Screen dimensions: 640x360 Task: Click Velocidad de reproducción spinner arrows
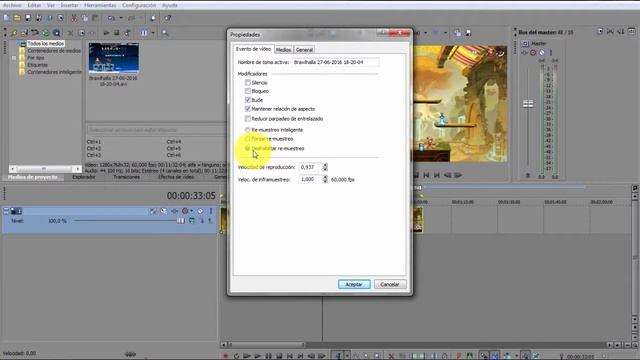tap(325, 167)
